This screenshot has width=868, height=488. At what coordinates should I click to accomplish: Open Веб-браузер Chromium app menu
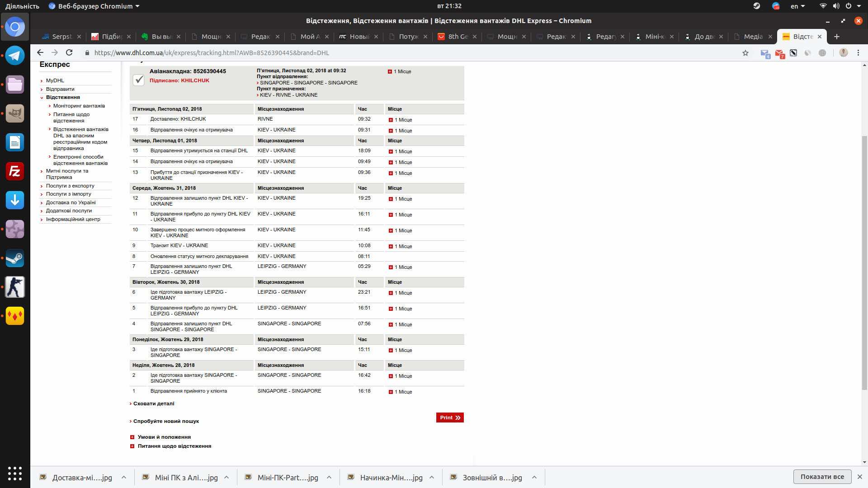point(94,6)
